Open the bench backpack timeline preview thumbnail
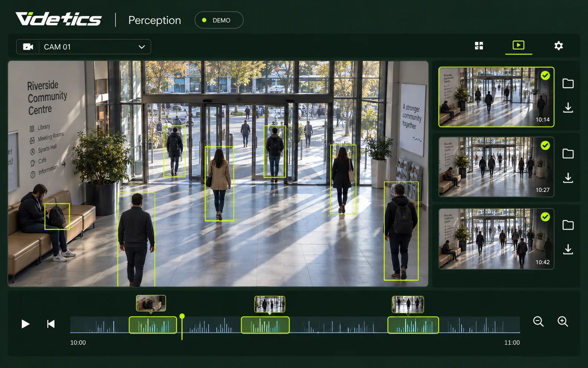 (151, 303)
